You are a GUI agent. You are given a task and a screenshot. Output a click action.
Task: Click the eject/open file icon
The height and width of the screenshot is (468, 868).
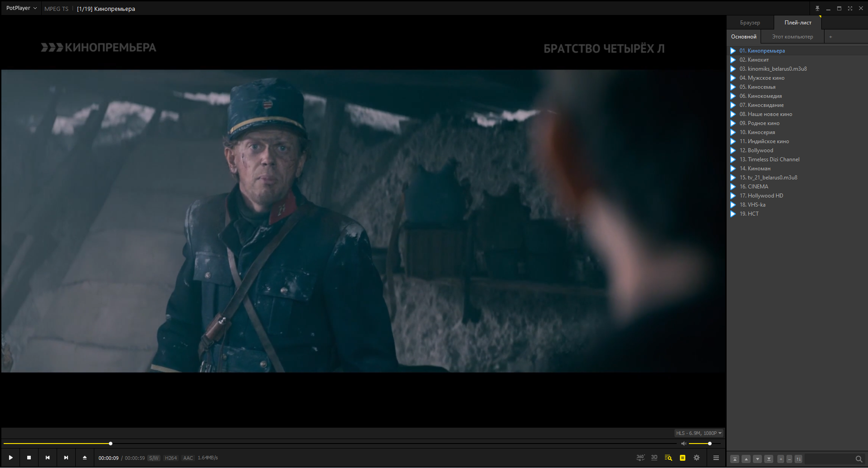pos(85,458)
